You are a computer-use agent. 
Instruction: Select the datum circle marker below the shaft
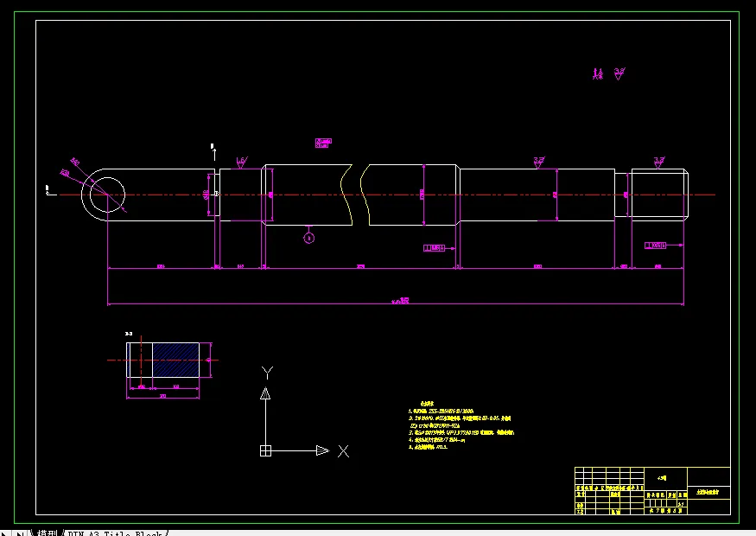309,238
